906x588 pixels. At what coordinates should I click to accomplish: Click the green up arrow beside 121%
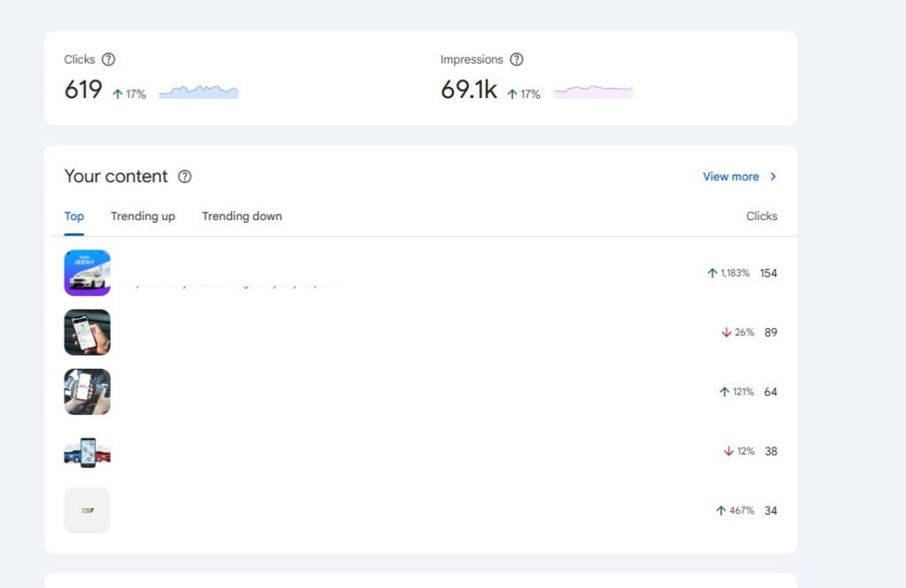724,392
